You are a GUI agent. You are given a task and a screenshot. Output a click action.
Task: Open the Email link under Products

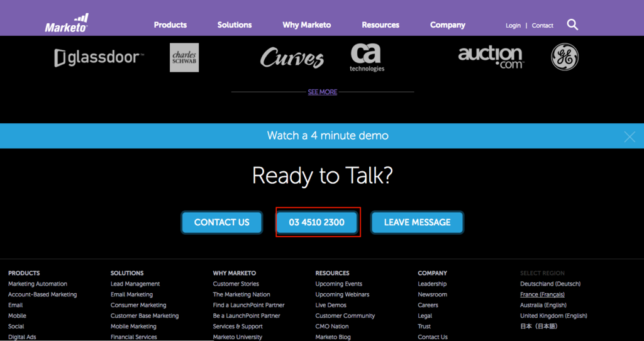pyautogui.click(x=16, y=305)
